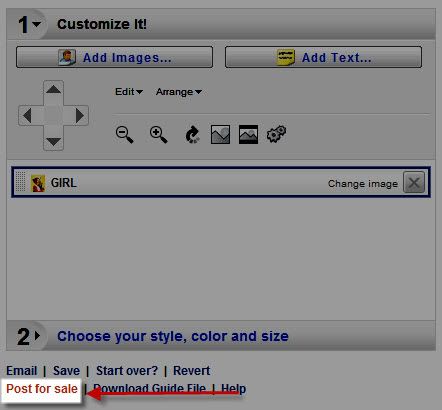The height and width of the screenshot is (410, 442).
Task: Click the Add Text button
Action: click(323, 57)
